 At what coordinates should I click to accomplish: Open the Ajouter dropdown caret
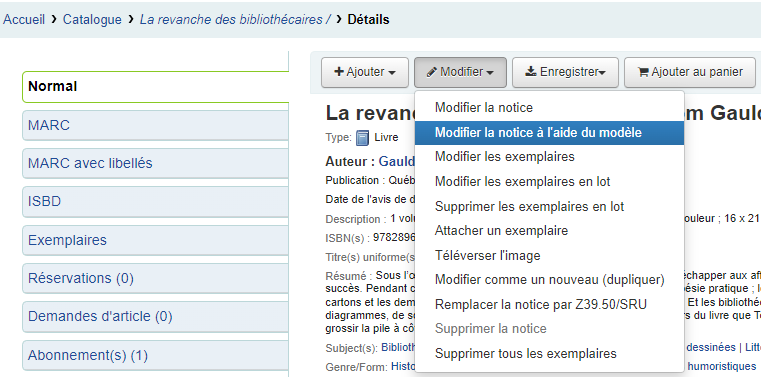pyautogui.click(x=392, y=73)
